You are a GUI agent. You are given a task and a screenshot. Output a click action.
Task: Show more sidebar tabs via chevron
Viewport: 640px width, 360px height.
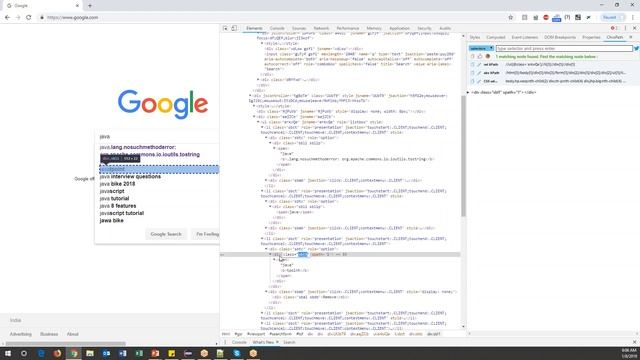(x=631, y=37)
